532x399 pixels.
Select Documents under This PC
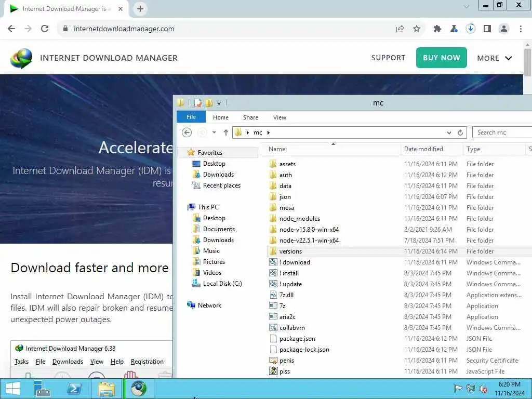click(219, 229)
